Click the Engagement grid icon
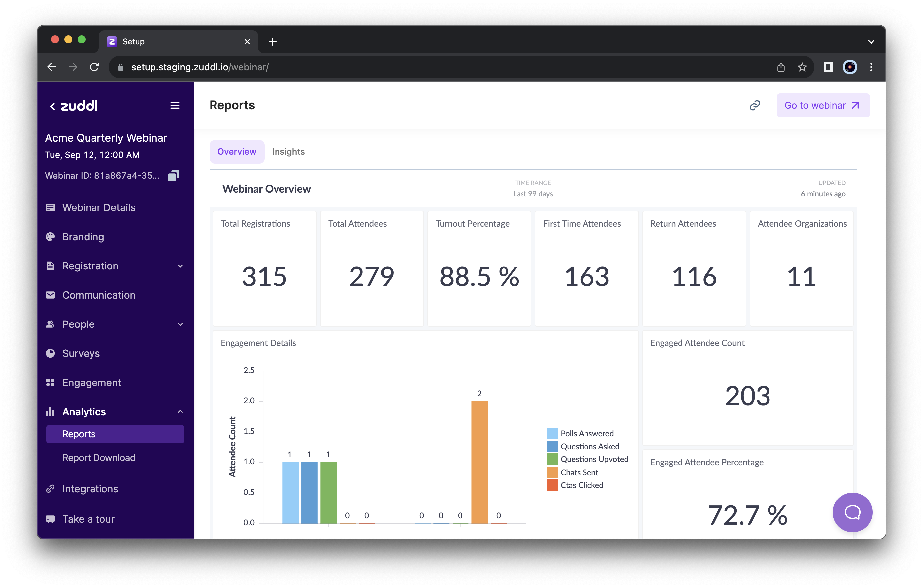The image size is (923, 588). point(51,382)
